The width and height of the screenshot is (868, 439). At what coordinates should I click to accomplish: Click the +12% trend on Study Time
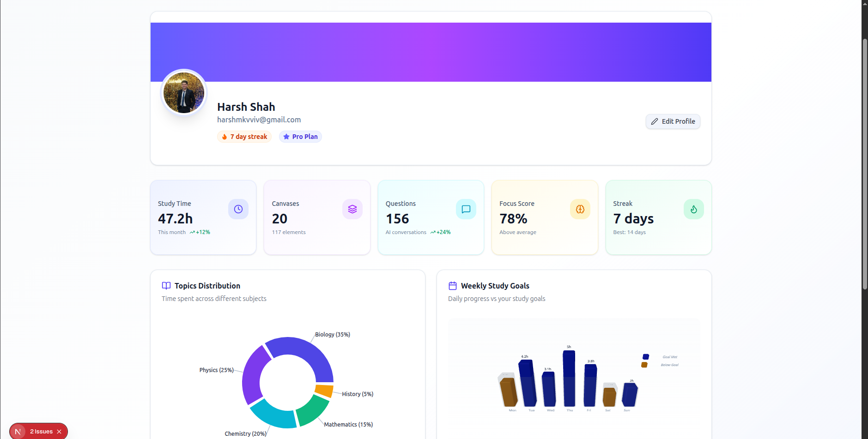point(203,232)
